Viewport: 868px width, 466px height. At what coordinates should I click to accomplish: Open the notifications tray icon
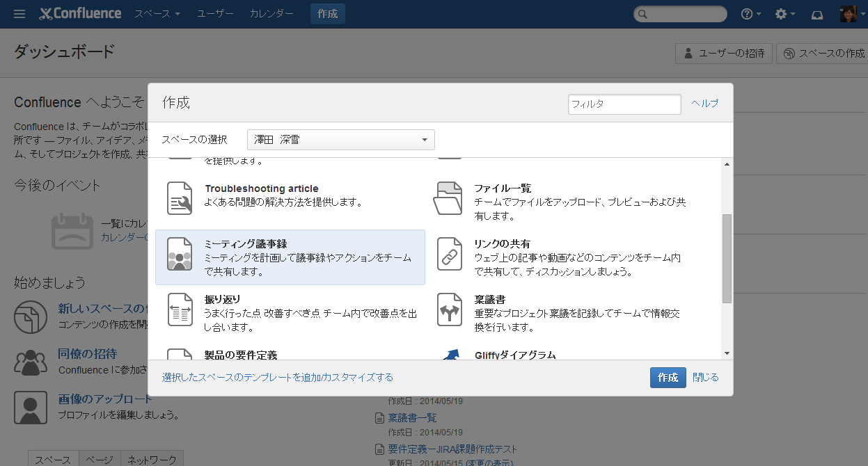point(818,14)
